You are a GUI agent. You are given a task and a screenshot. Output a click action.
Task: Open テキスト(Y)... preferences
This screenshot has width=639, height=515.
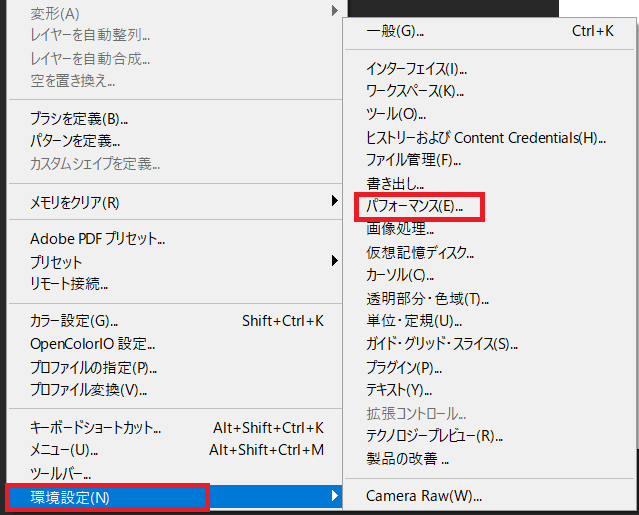(490, 391)
